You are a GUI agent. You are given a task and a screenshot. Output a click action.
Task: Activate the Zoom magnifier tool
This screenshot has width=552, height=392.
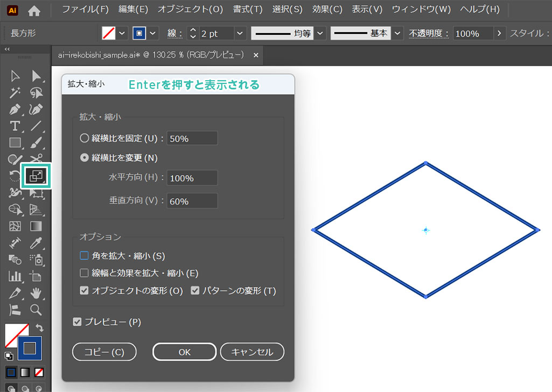tap(36, 310)
